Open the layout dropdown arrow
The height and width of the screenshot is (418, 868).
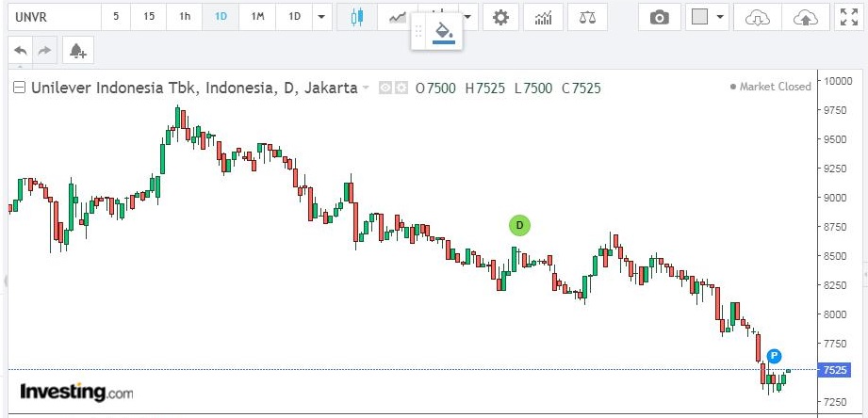coord(720,17)
